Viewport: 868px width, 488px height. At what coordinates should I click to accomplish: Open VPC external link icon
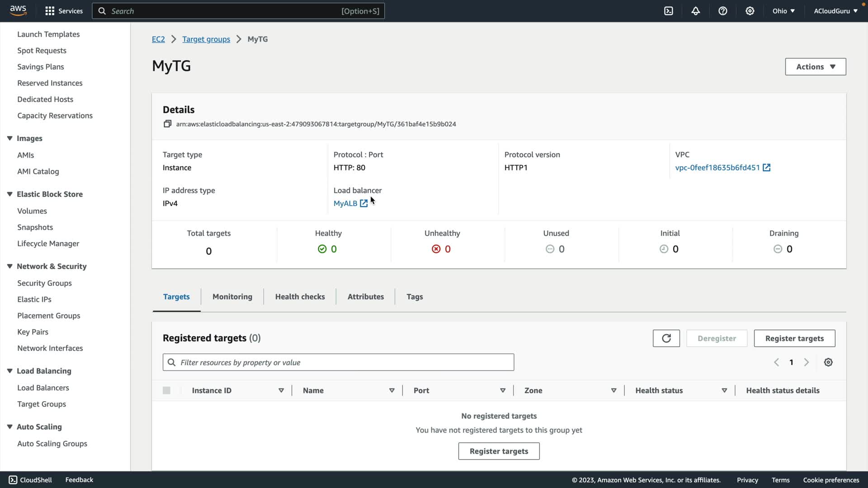767,168
